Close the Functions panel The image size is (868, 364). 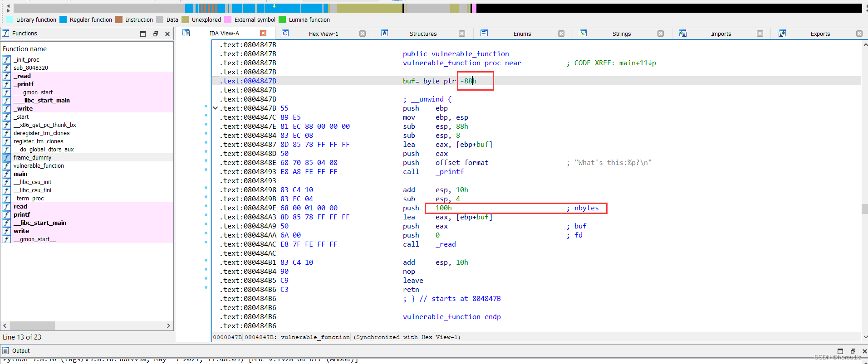(167, 34)
